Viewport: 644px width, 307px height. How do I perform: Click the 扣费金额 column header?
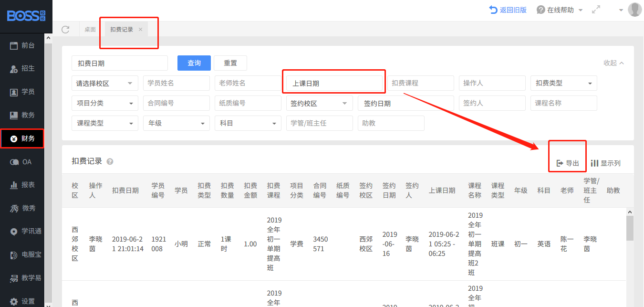250,190
